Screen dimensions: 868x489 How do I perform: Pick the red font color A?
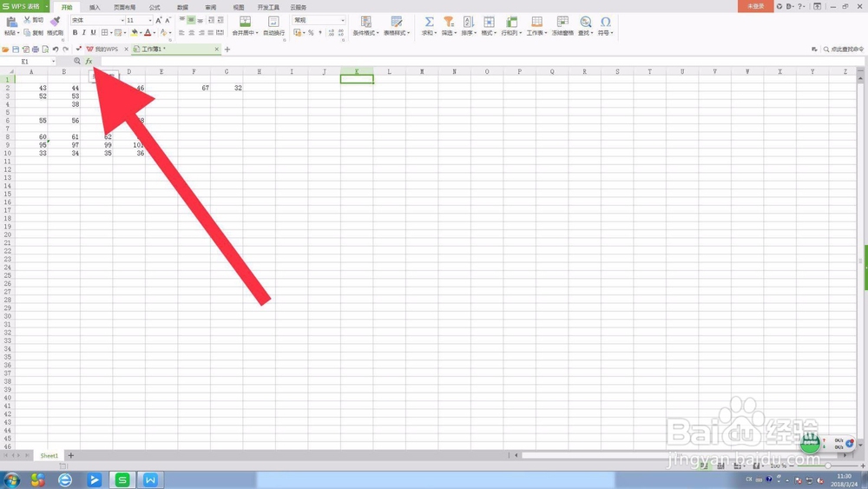pyautogui.click(x=148, y=33)
